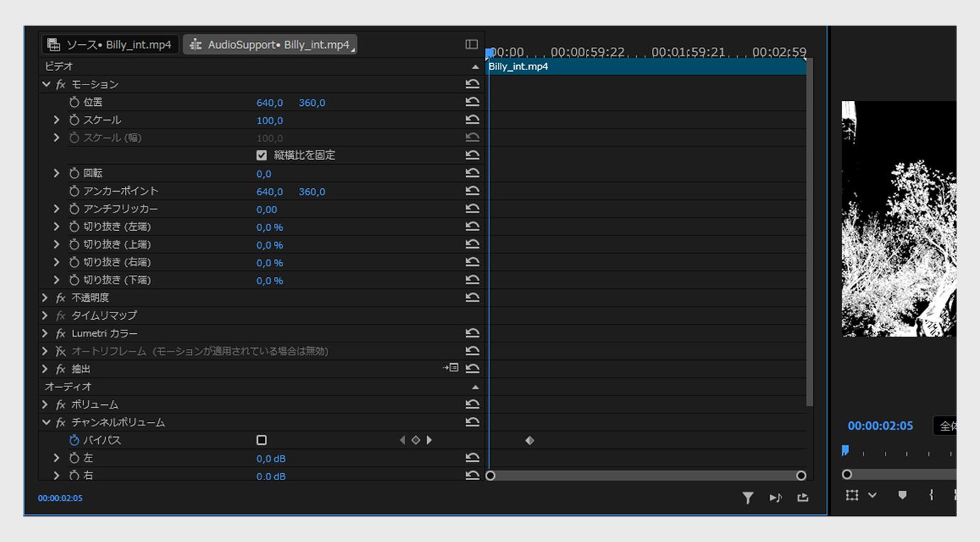980x542 pixels.
Task: Add a marker in the Program monitor
Action: pos(903,495)
